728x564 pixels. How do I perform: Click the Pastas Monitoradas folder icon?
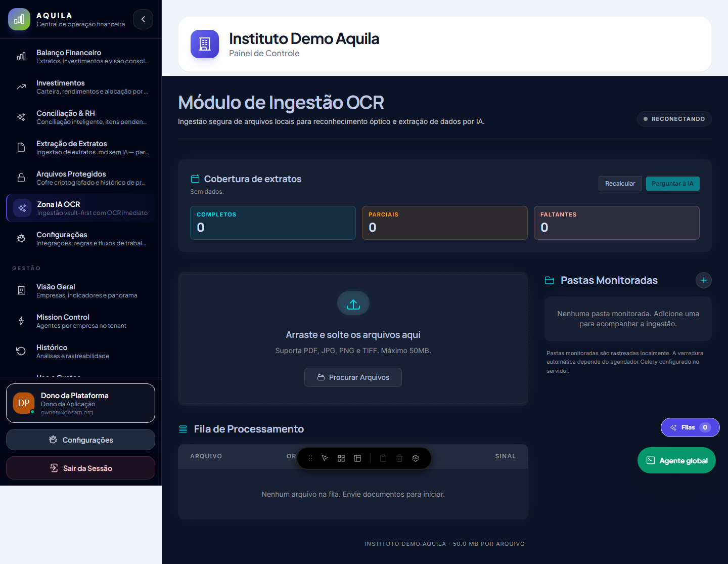(x=550, y=280)
